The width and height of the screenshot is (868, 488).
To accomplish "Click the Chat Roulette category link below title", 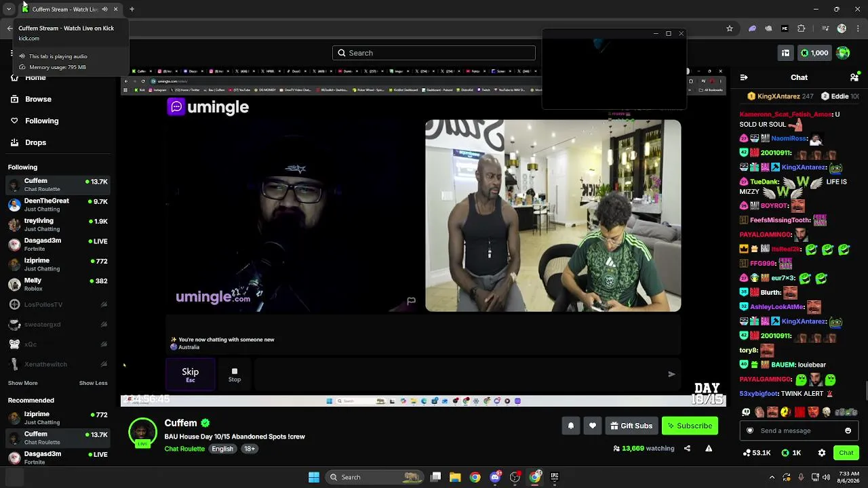I will [184, 449].
